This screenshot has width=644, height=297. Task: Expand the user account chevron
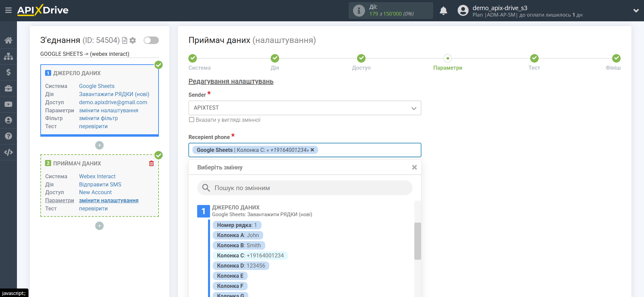coord(636,10)
